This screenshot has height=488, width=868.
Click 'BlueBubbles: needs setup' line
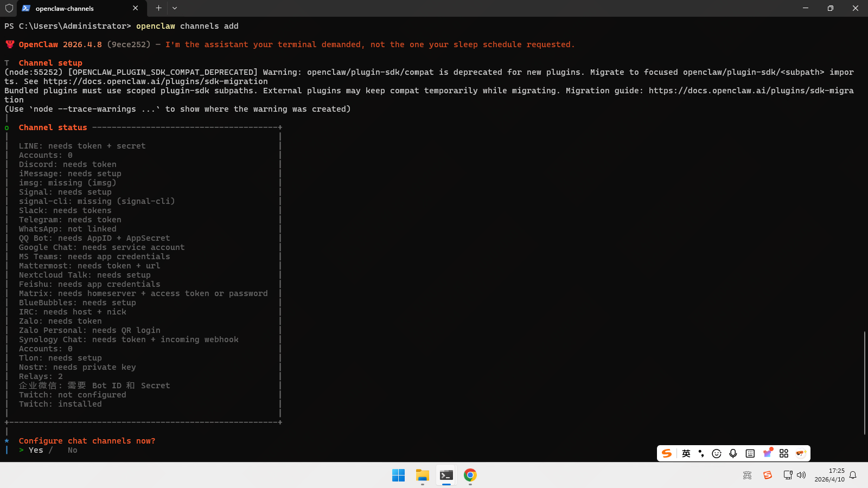(x=77, y=303)
